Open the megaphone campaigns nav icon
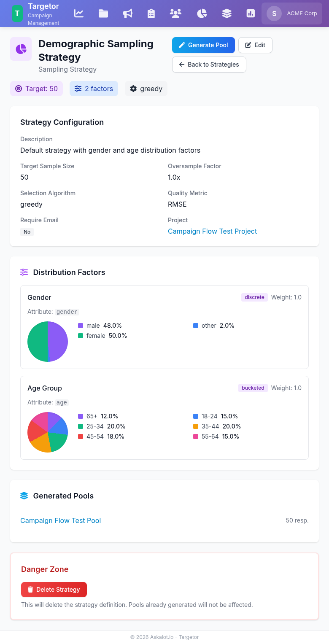329x644 pixels. [127, 13]
